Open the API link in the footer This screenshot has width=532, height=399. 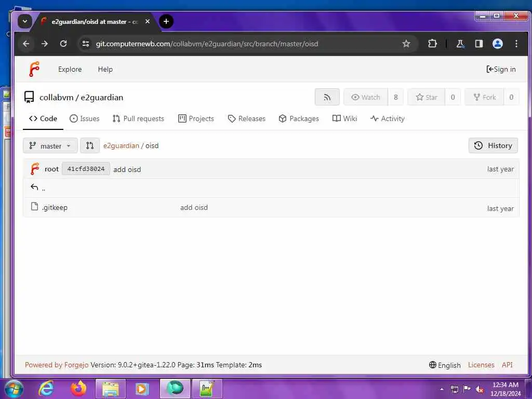point(507,365)
